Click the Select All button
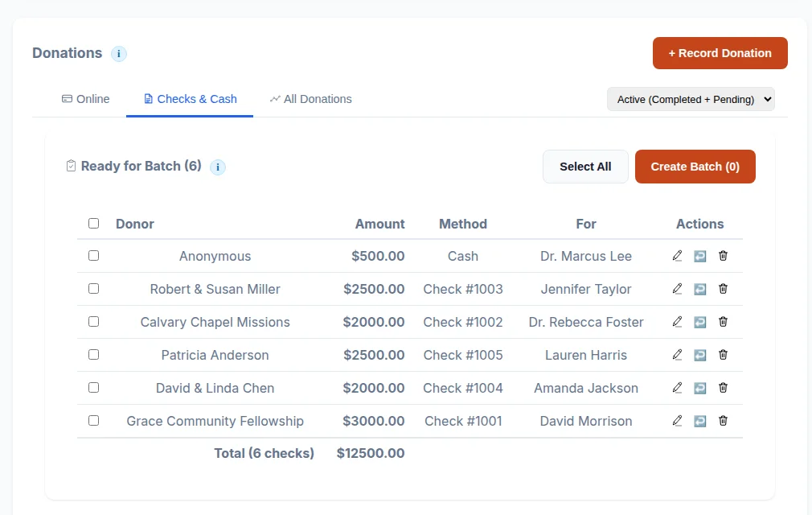The width and height of the screenshot is (812, 515). [585, 167]
